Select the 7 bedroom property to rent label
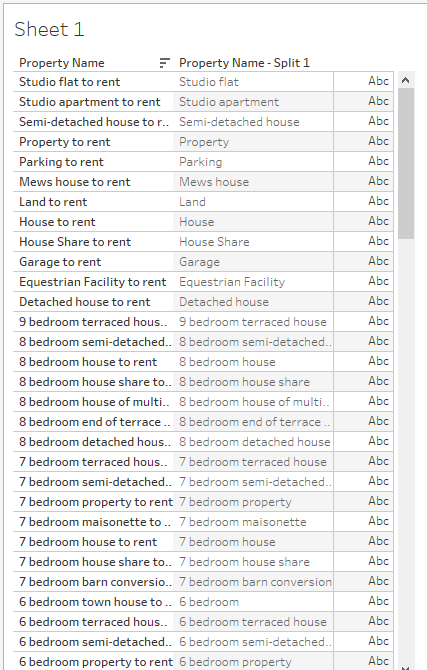Image resolution: width=427 pixels, height=670 pixels. (x=96, y=502)
